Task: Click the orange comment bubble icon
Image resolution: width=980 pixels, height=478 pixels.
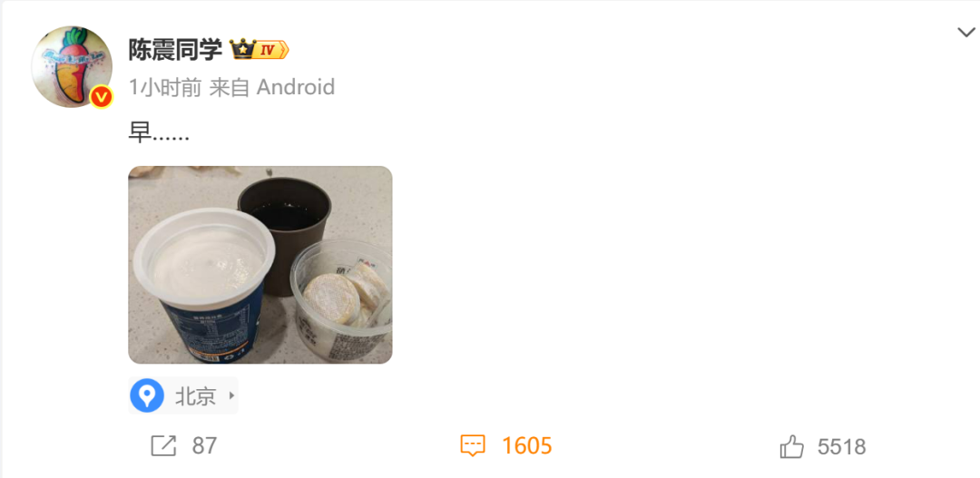Action: coord(473,446)
